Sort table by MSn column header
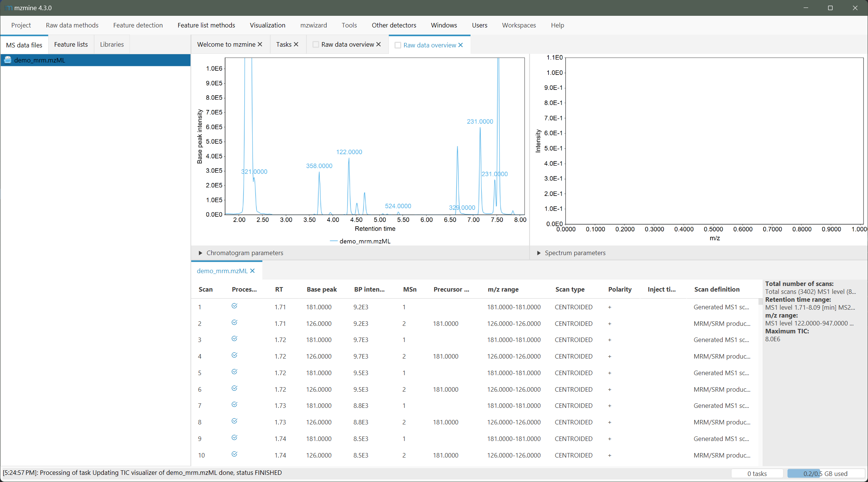 pyautogui.click(x=410, y=289)
